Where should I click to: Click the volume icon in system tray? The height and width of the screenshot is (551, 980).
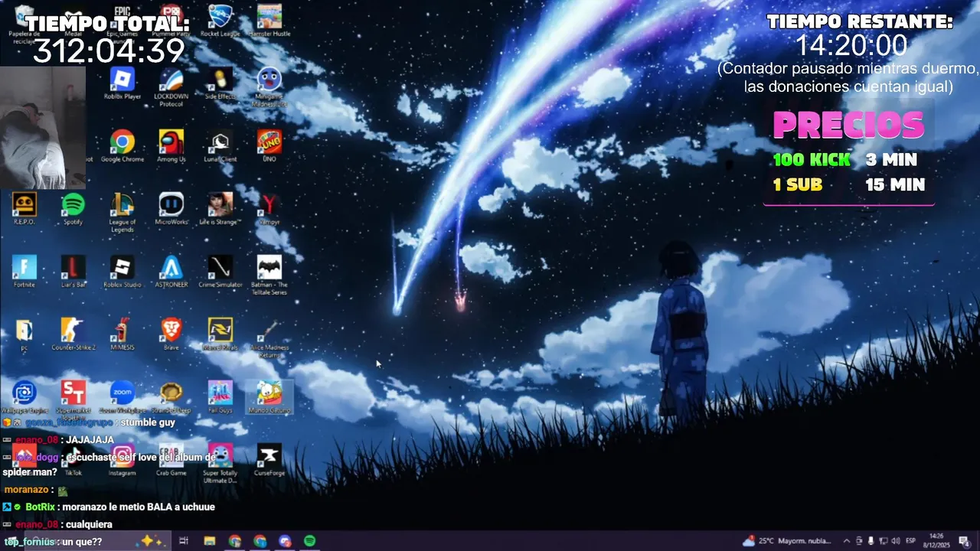click(x=896, y=541)
